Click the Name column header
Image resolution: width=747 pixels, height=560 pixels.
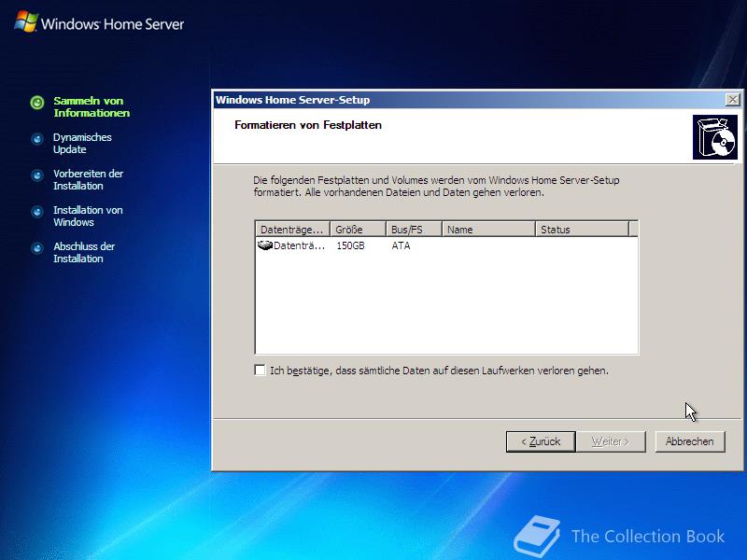point(488,229)
